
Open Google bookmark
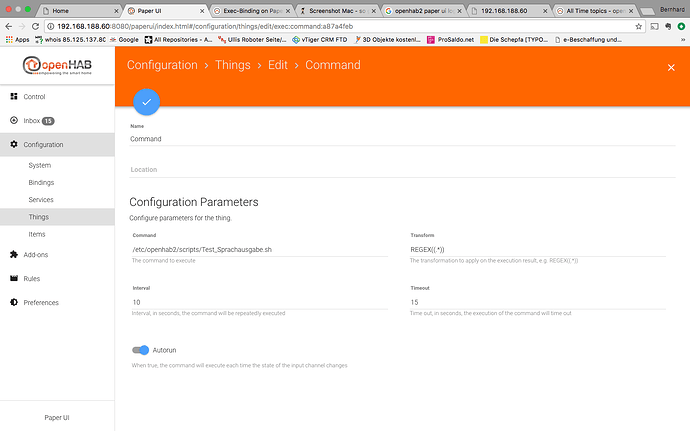tap(124, 40)
